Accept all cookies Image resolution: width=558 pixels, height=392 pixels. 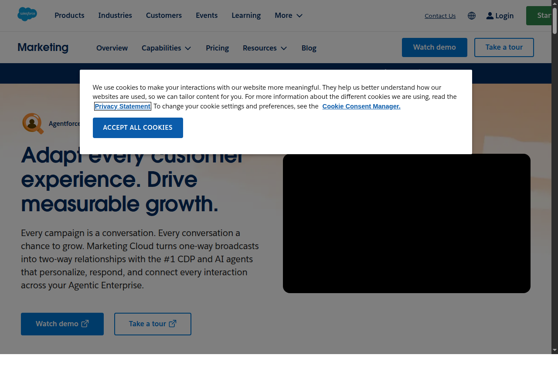pyautogui.click(x=138, y=128)
